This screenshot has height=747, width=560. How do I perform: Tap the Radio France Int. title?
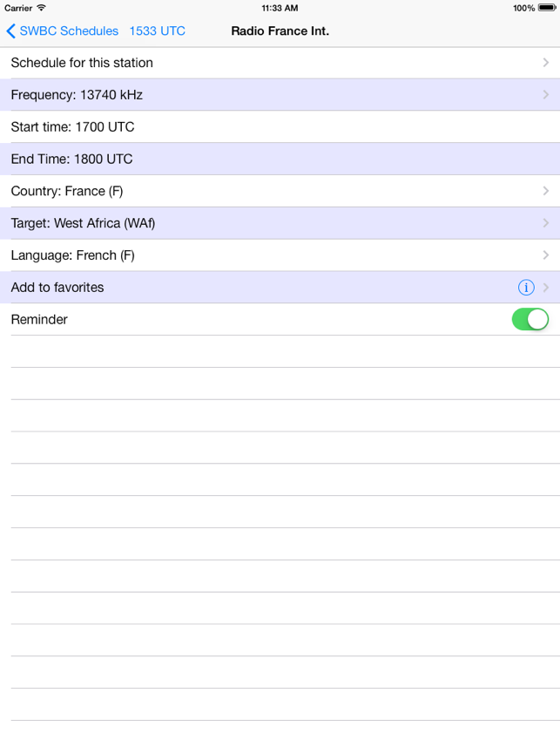(x=280, y=31)
